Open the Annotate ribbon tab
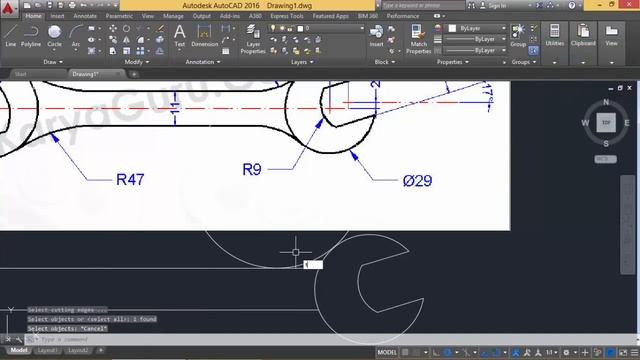The width and height of the screenshot is (640, 360). coord(85,16)
